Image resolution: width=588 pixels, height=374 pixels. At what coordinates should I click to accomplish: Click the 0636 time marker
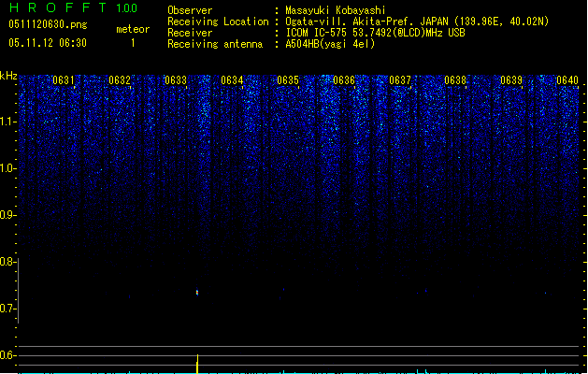(344, 80)
